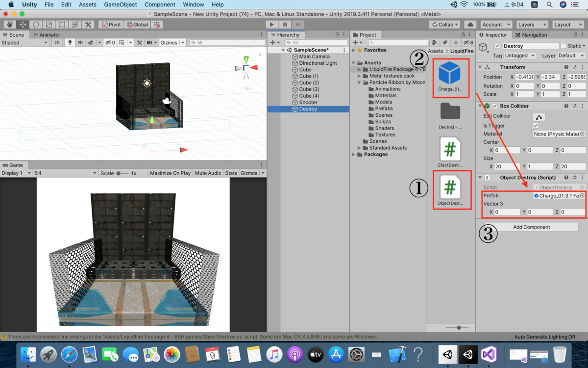The image size is (588, 368).
Task: Switch to the Animator tab
Action: click(x=47, y=35)
